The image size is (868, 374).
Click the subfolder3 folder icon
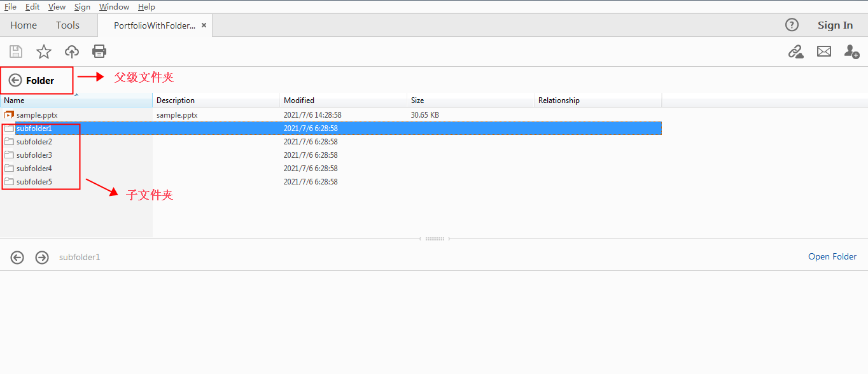(9, 155)
